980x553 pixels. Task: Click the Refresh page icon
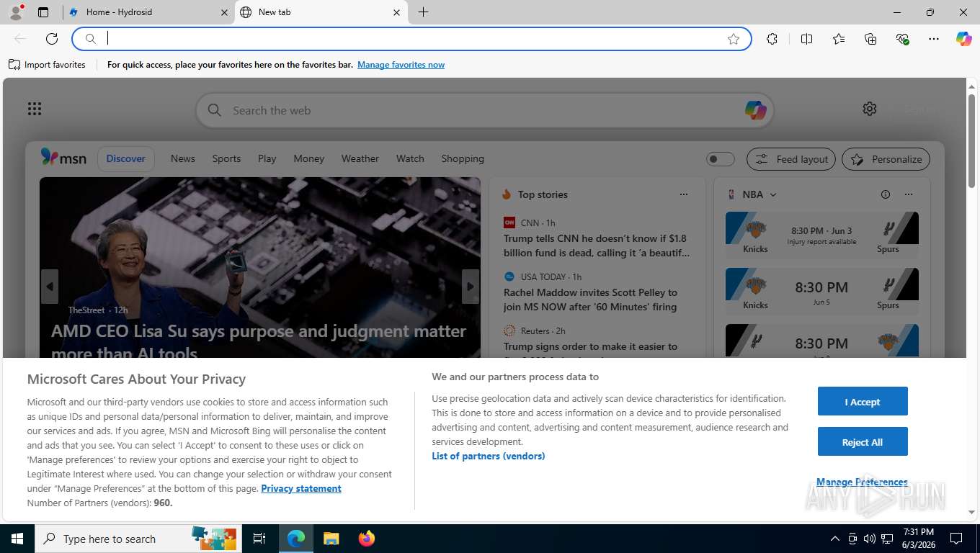tap(52, 39)
